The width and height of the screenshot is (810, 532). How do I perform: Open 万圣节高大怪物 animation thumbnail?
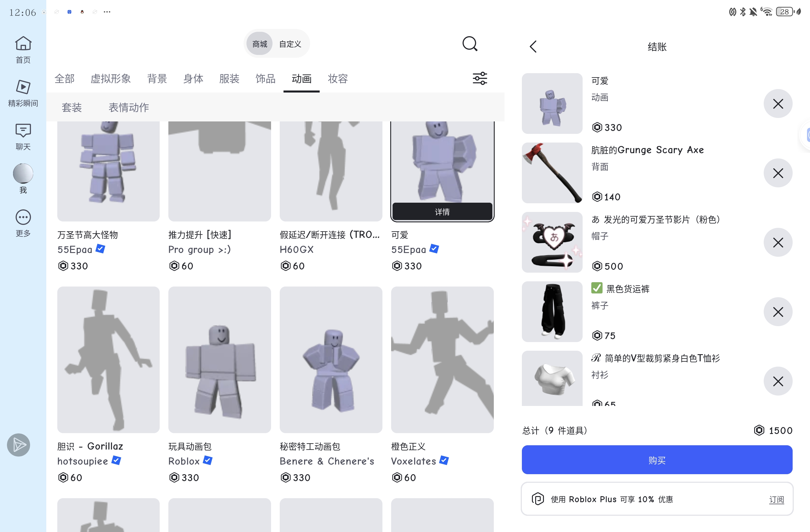coord(108,171)
